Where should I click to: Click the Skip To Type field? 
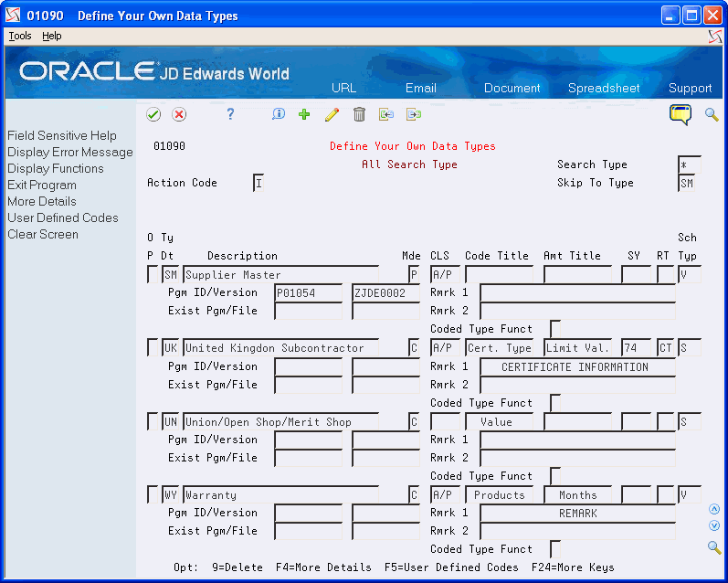[687, 183]
